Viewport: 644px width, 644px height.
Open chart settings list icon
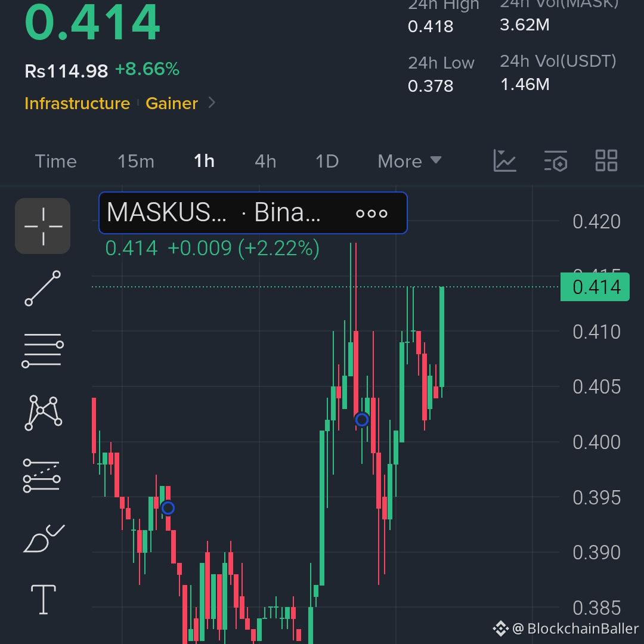[x=556, y=160]
